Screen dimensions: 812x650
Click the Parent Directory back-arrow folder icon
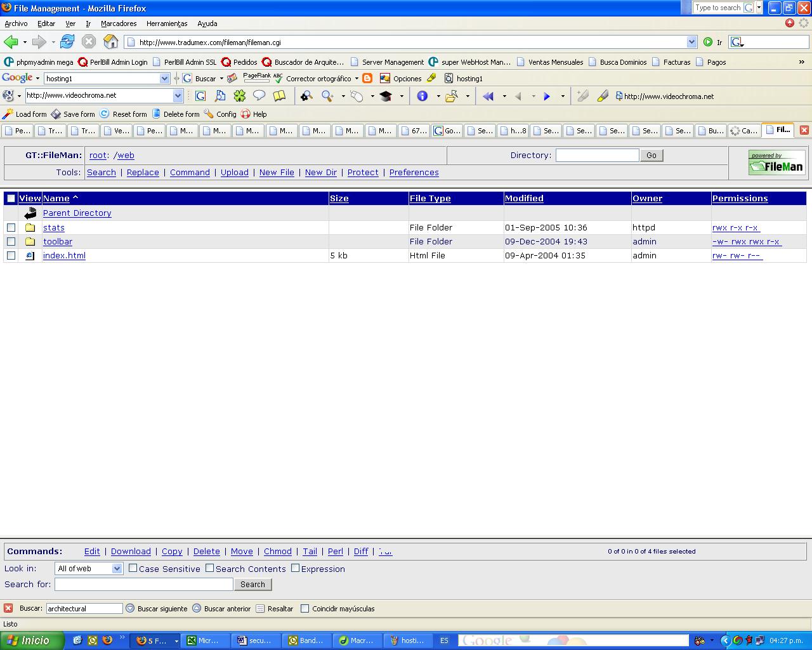[x=30, y=213]
